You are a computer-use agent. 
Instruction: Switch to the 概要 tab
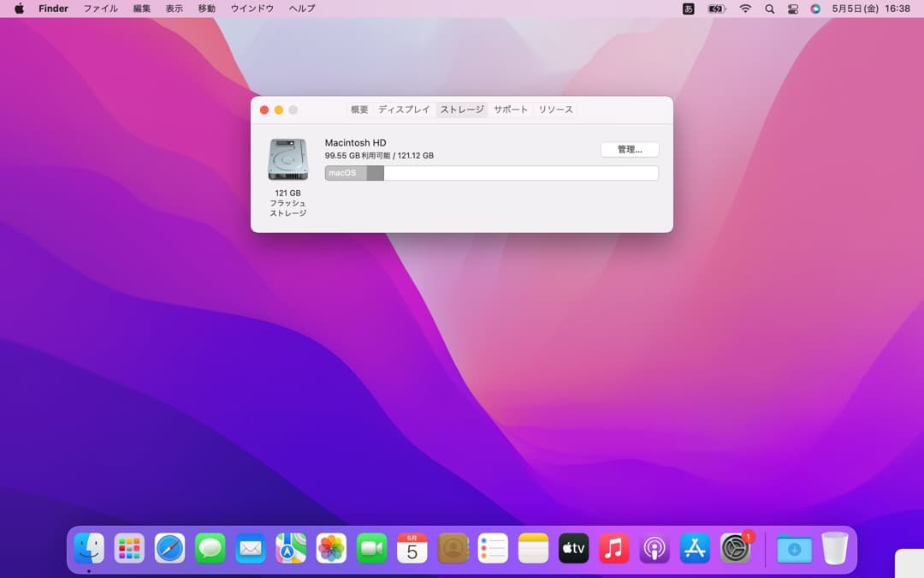coord(358,110)
